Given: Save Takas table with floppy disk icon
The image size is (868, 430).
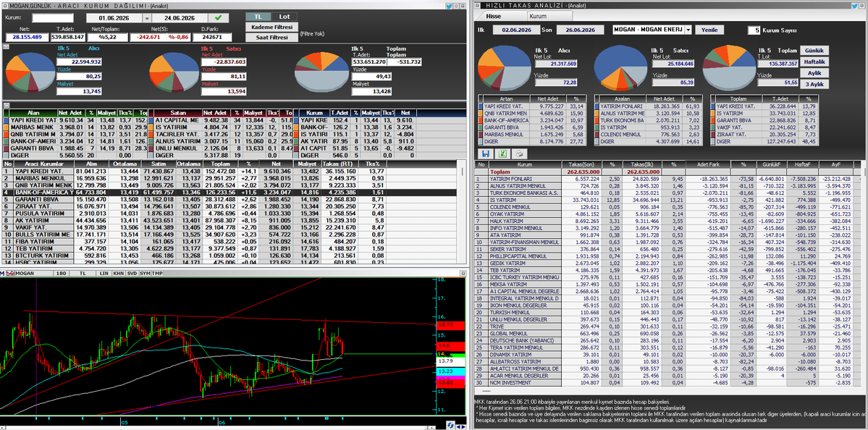Looking at the screenshot, I should point(486,153).
